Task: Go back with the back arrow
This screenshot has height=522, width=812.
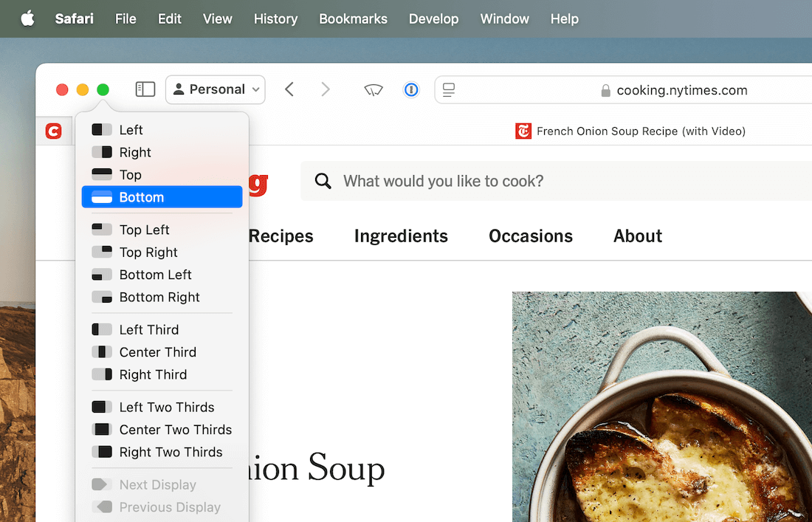Action: 289,89
